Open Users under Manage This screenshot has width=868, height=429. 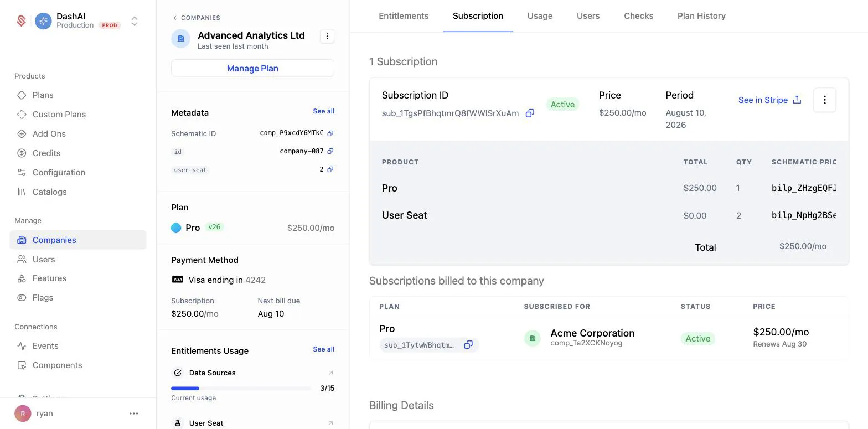[44, 260]
